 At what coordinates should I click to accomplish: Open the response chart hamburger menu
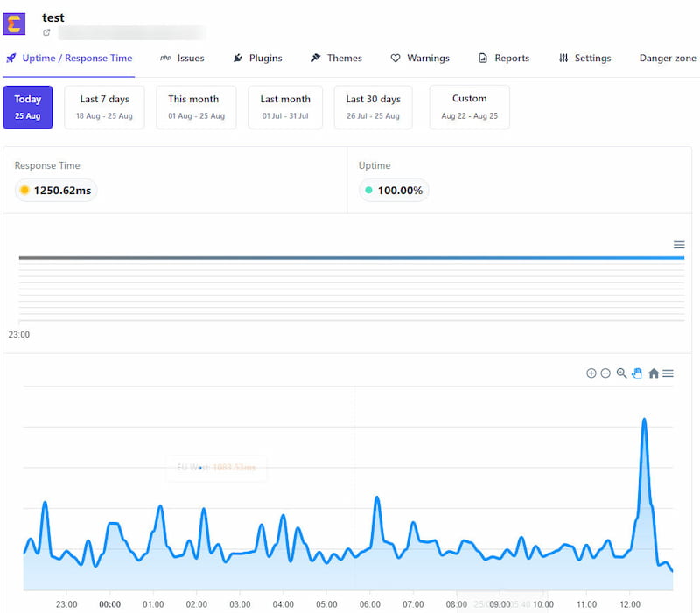668,373
